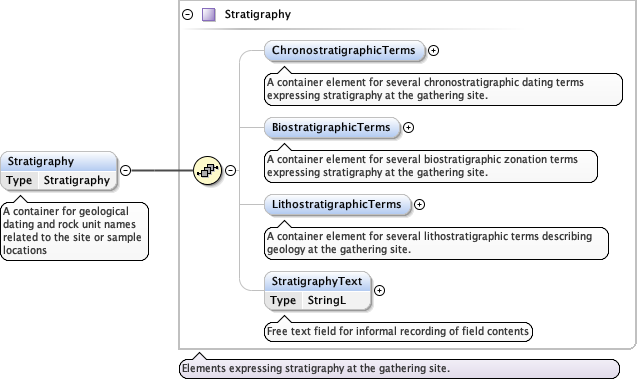Click the gathering site elements annotation
The width and height of the screenshot is (638, 382).
pyautogui.click(x=399, y=369)
